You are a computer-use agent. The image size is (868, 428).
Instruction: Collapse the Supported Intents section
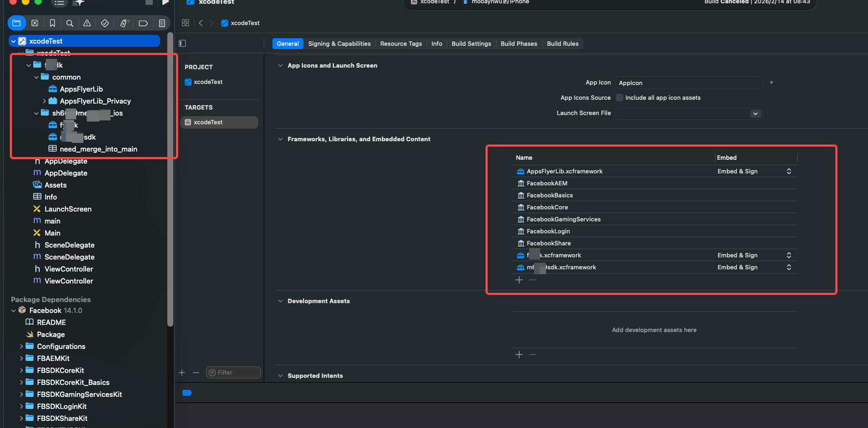point(281,376)
